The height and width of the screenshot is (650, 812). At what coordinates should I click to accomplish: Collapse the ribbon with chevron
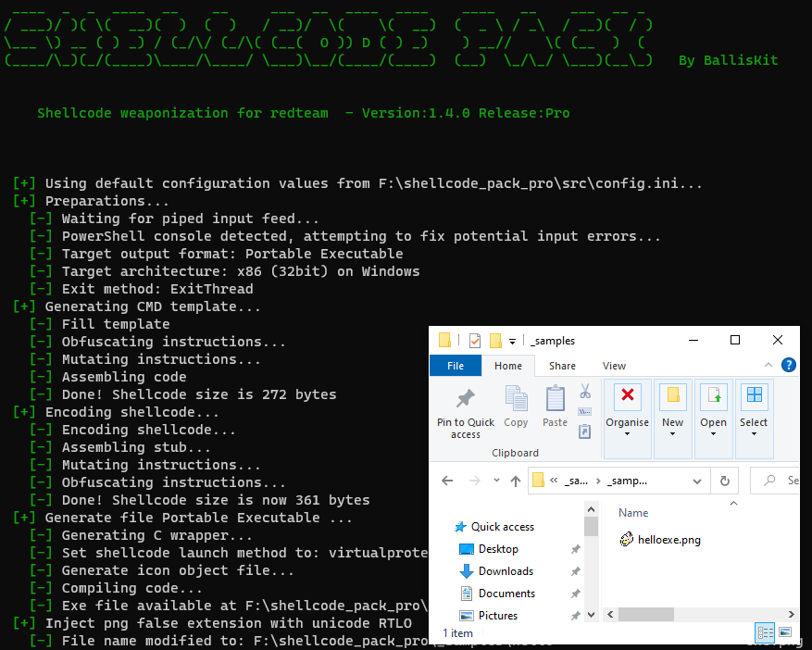pos(768,365)
